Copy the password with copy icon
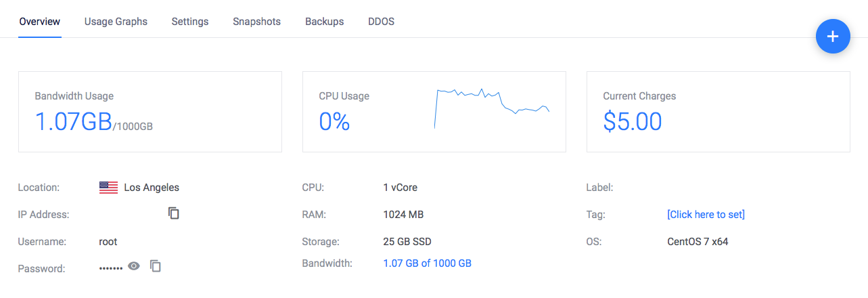This screenshot has width=868, height=298. (x=156, y=266)
